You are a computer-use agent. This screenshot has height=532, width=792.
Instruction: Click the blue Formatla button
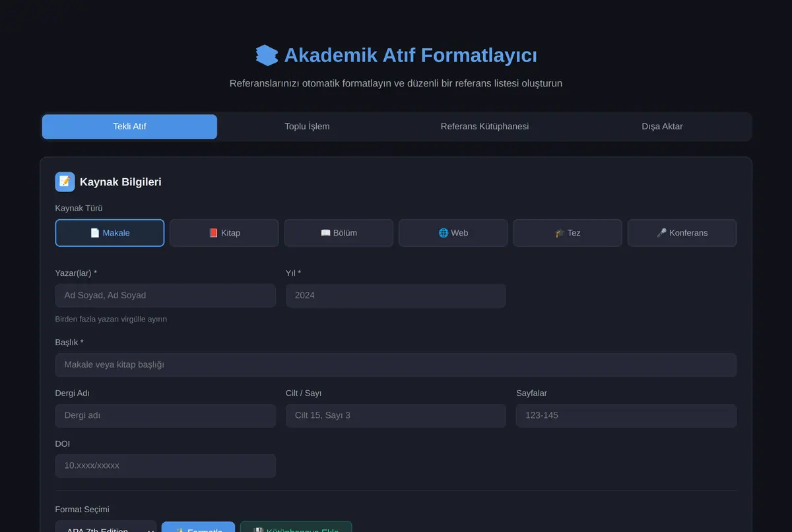pos(198,527)
